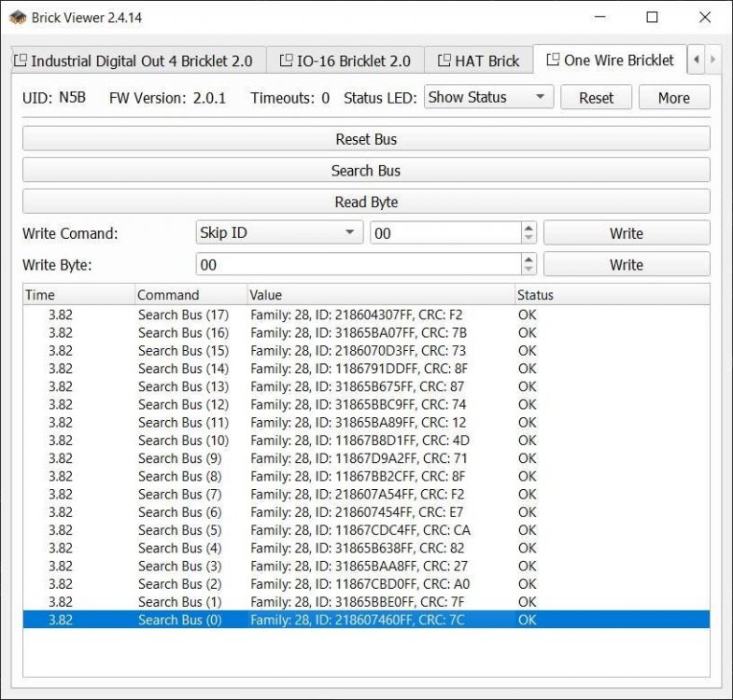The width and height of the screenshot is (733, 700).
Task: Click value ID: 11867CDC4FF, CRC: CA
Action: click(x=393, y=530)
